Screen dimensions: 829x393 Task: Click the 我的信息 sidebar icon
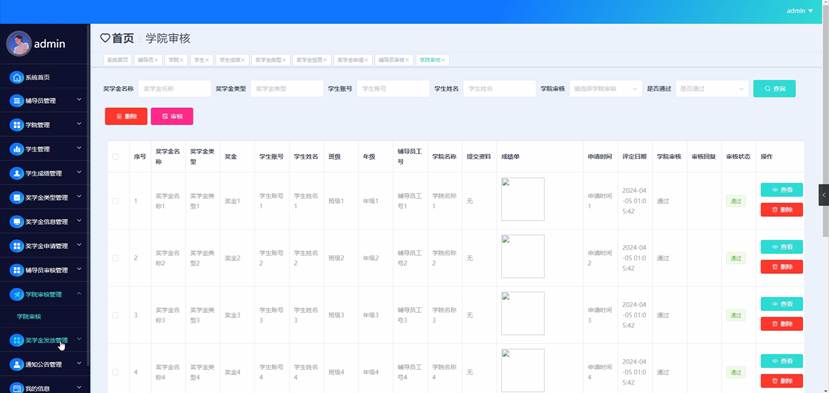(x=17, y=388)
